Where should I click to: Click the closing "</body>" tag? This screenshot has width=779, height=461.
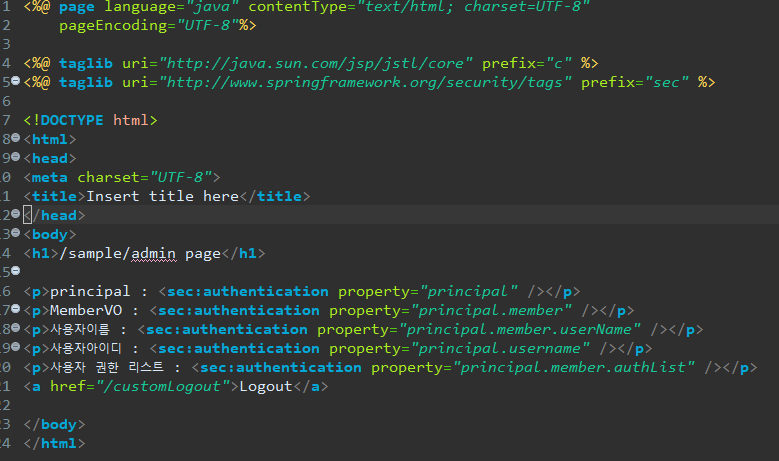click(54, 425)
